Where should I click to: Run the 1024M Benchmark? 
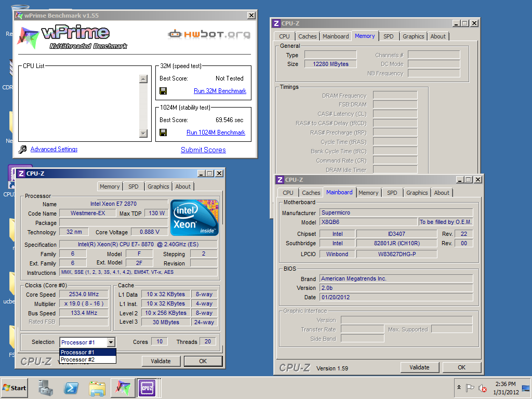(x=216, y=132)
